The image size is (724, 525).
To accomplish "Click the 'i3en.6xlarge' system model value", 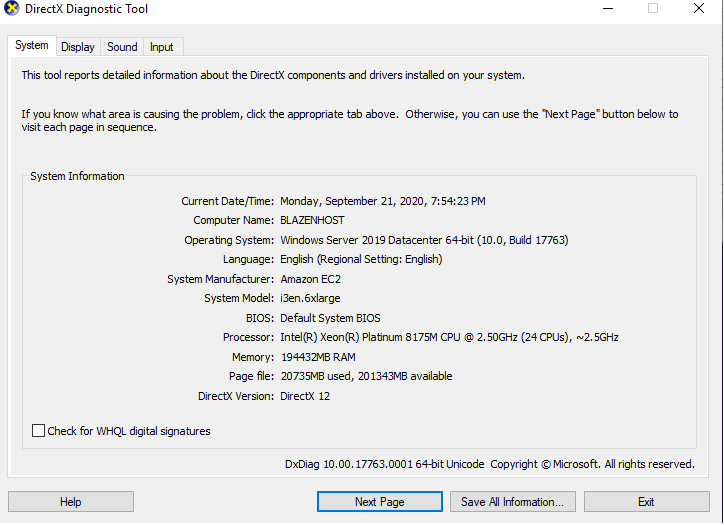I will pyautogui.click(x=310, y=298).
